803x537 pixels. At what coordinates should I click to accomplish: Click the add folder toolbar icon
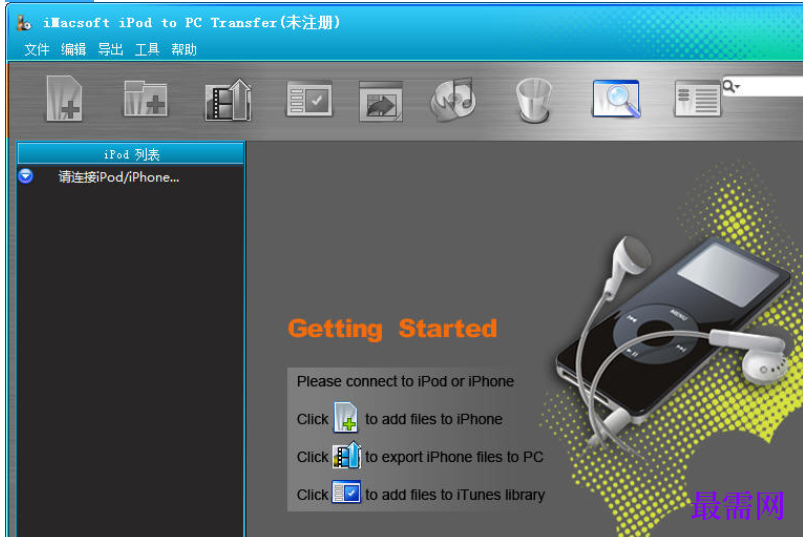[145, 98]
